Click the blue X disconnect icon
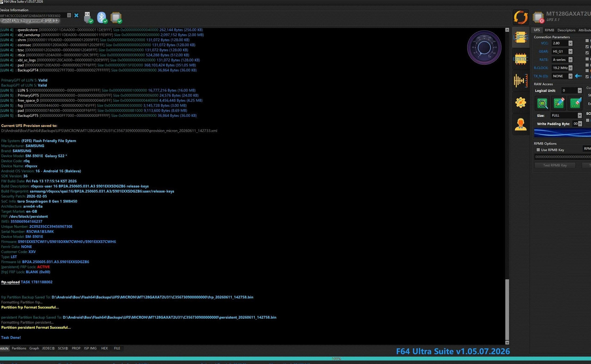Viewport: 591px width, 364px height. click(x=76, y=16)
